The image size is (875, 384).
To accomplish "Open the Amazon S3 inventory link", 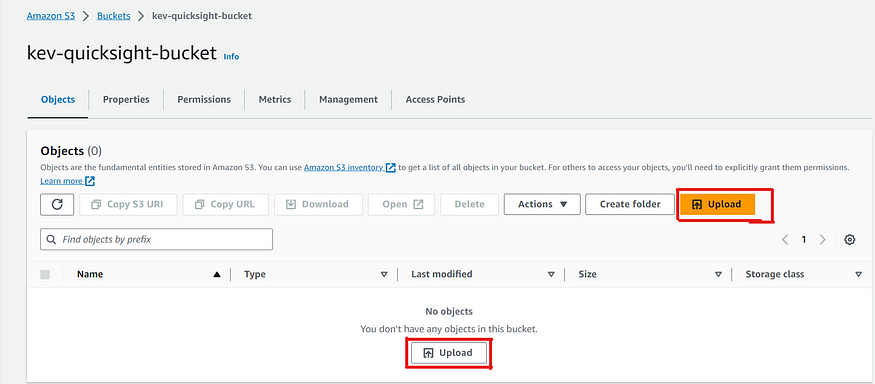I will tap(350, 167).
